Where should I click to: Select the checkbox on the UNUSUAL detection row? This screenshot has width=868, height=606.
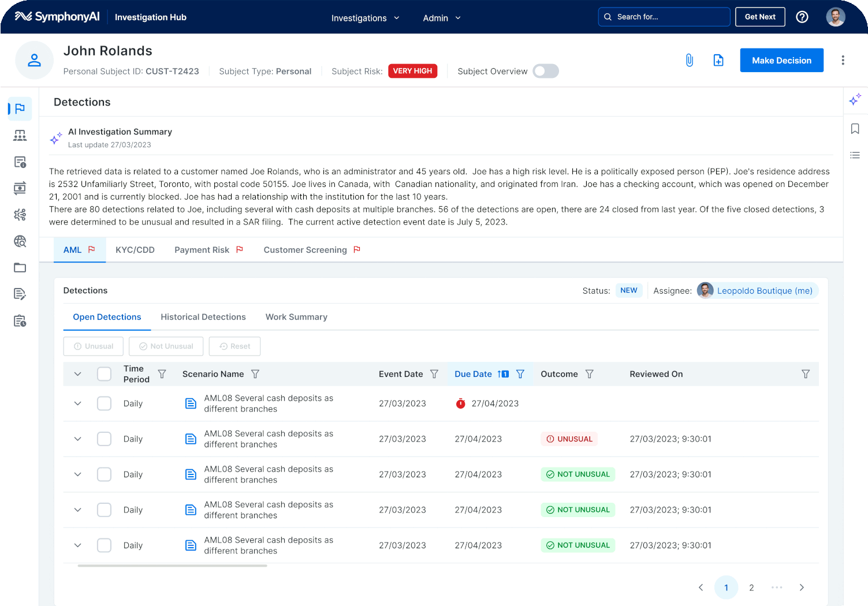click(x=104, y=439)
